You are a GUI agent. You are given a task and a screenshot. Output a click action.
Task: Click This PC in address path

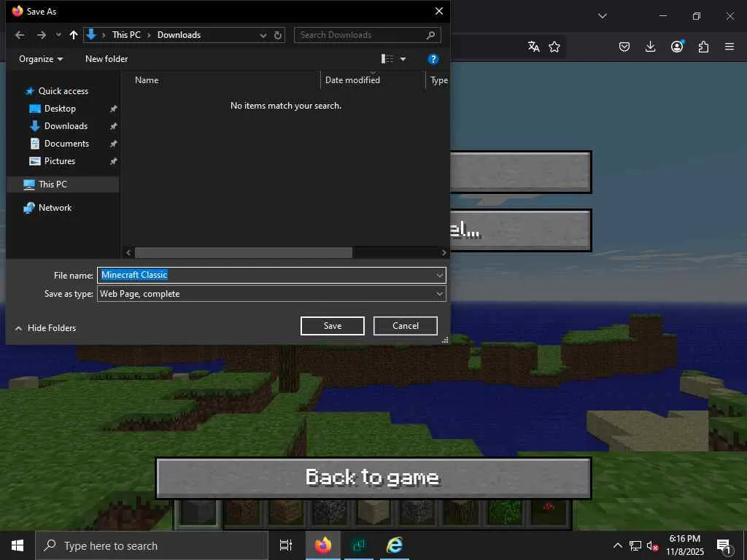[x=126, y=35]
